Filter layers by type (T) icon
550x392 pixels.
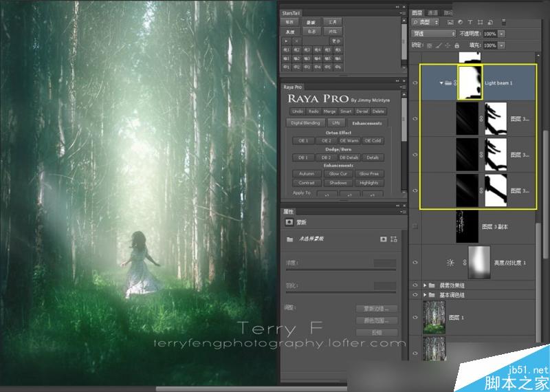[470, 22]
